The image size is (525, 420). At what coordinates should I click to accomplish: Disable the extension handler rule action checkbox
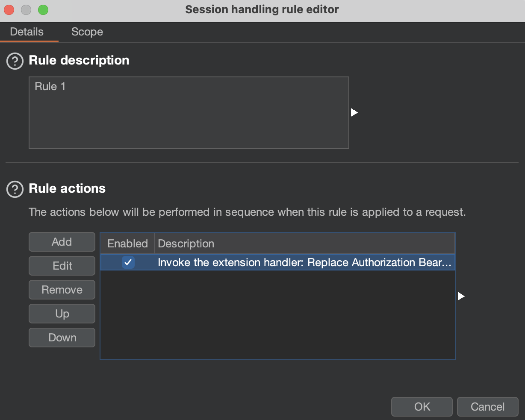pyautogui.click(x=128, y=262)
